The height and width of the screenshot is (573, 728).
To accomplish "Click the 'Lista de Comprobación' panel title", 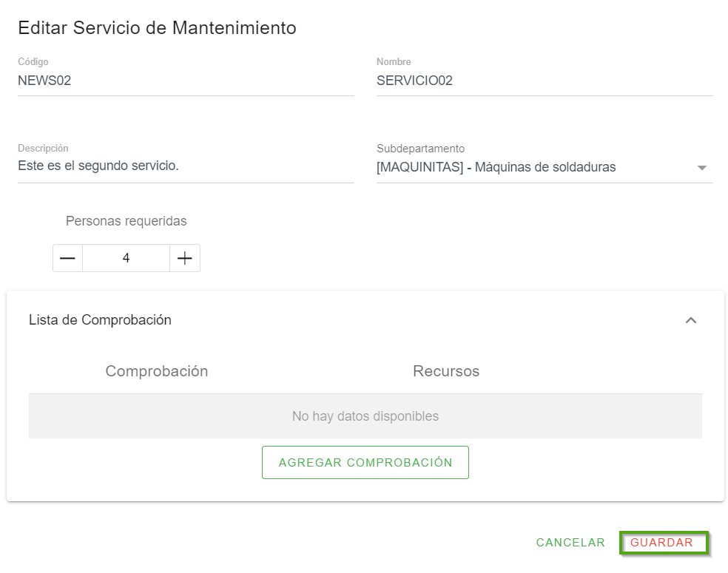I will 100,320.
